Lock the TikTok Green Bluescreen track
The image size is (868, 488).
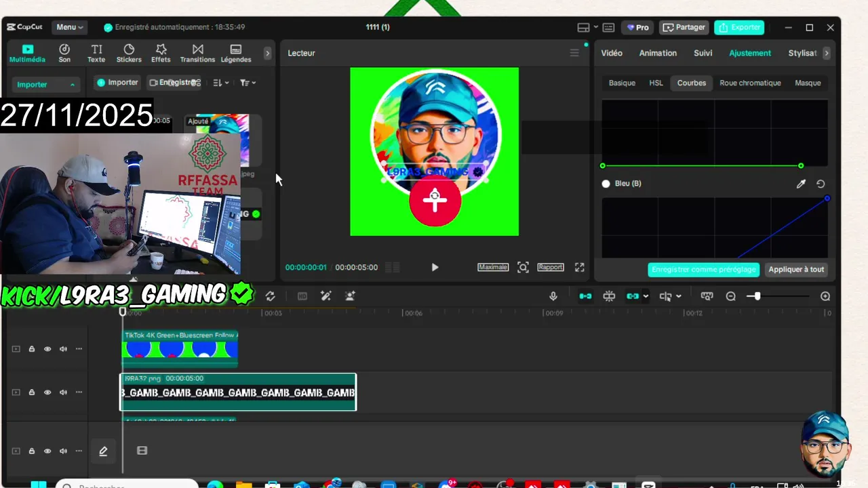pyautogui.click(x=31, y=349)
